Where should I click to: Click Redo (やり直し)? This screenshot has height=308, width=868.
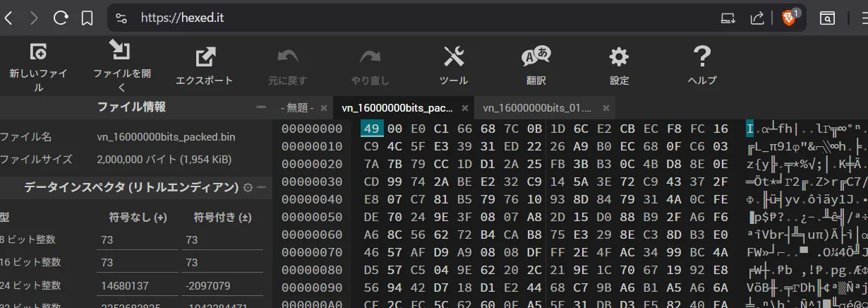(x=370, y=66)
